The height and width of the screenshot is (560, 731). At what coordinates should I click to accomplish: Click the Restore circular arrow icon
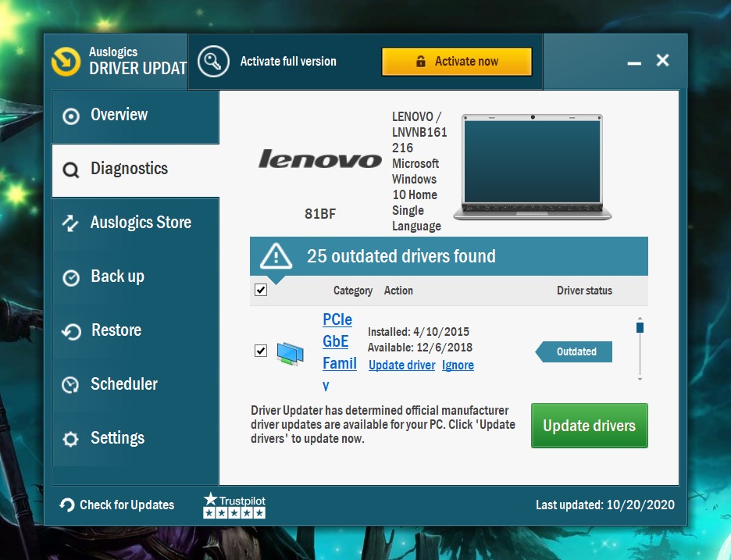(71, 331)
